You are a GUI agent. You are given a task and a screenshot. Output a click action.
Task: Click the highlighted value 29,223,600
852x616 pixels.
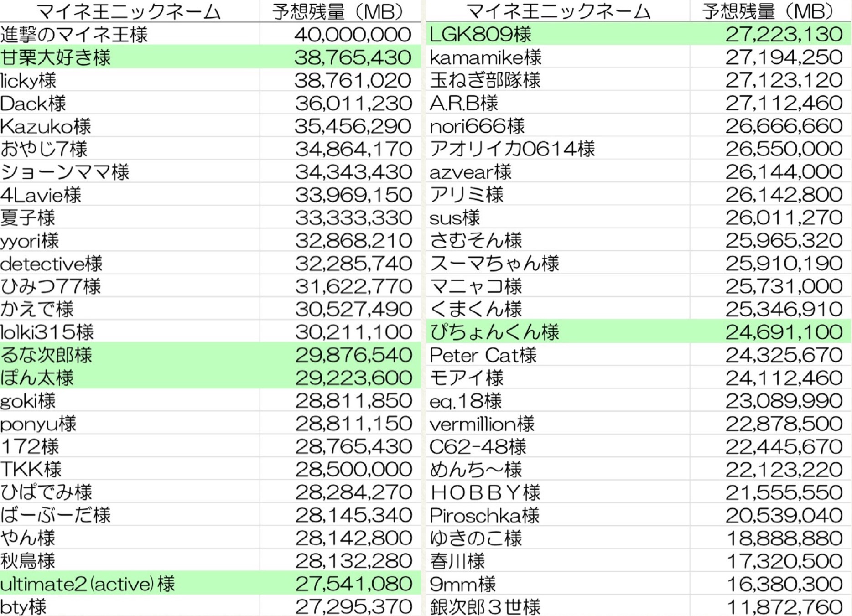click(353, 378)
